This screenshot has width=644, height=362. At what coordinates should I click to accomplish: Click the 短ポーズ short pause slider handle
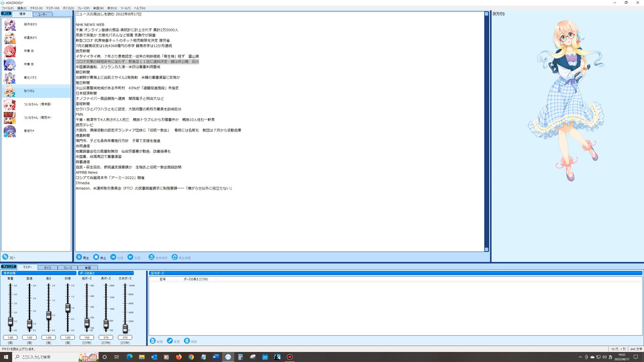[x=87, y=323]
